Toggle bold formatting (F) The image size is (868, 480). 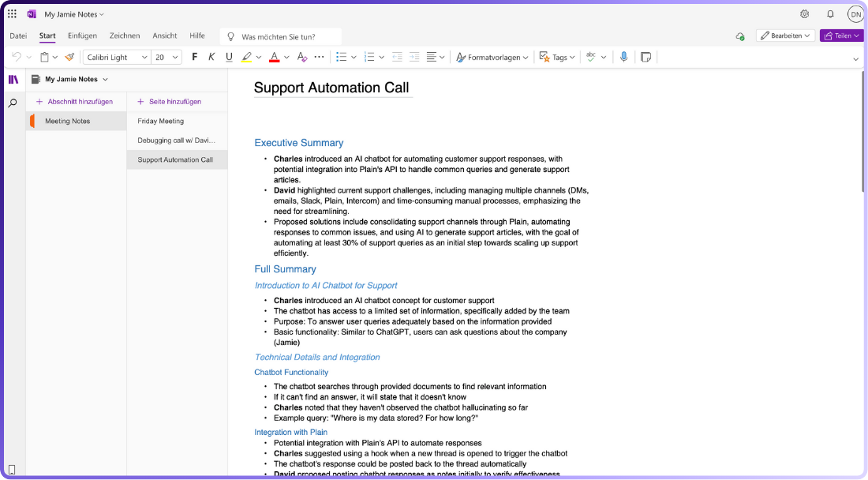click(194, 57)
